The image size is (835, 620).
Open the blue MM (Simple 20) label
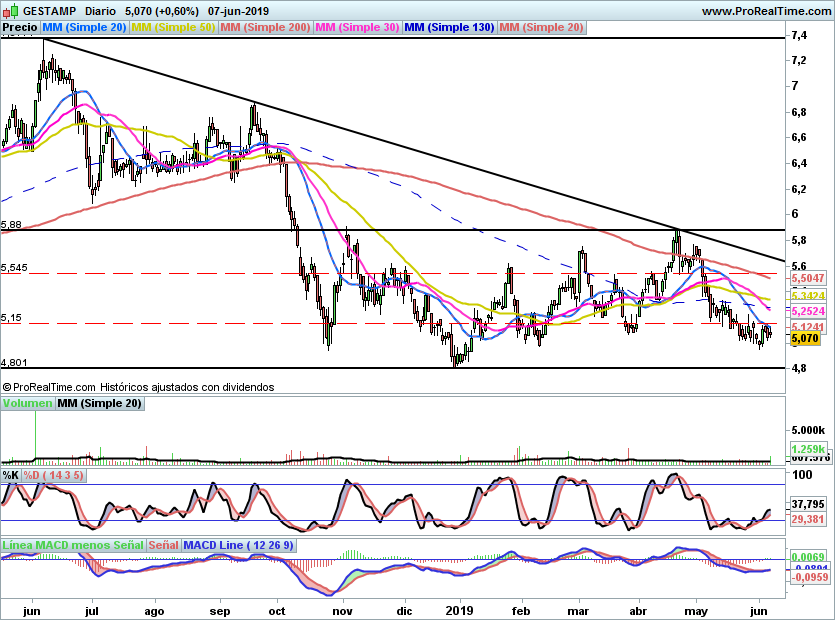[x=84, y=27]
